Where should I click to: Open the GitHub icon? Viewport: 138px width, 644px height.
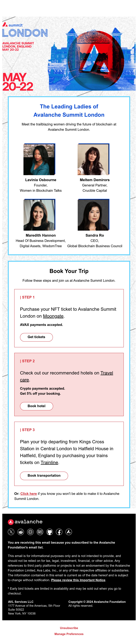(49, 532)
